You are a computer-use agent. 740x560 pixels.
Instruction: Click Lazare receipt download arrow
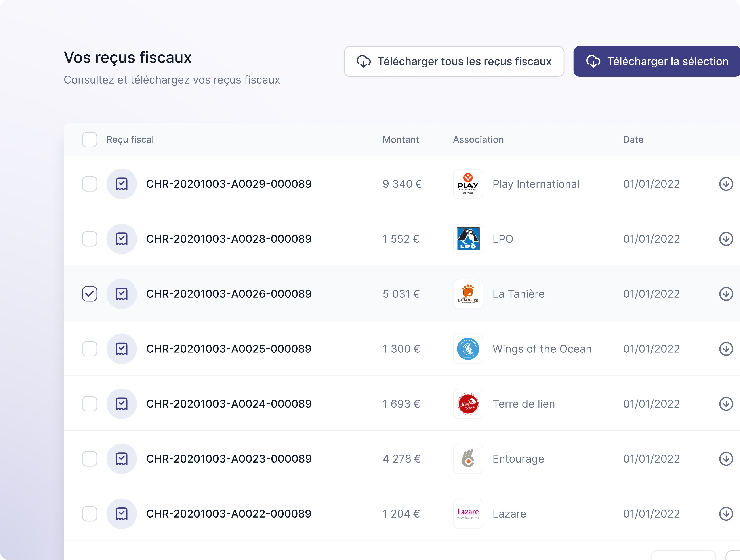coord(726,514)
